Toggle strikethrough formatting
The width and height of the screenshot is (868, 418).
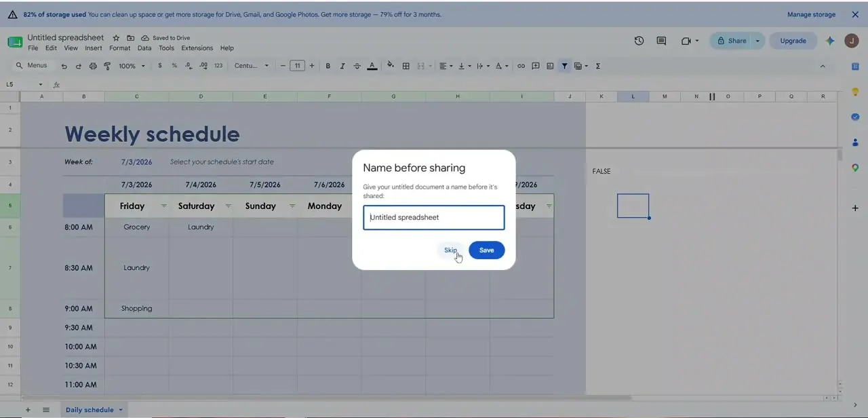point(357,66)
